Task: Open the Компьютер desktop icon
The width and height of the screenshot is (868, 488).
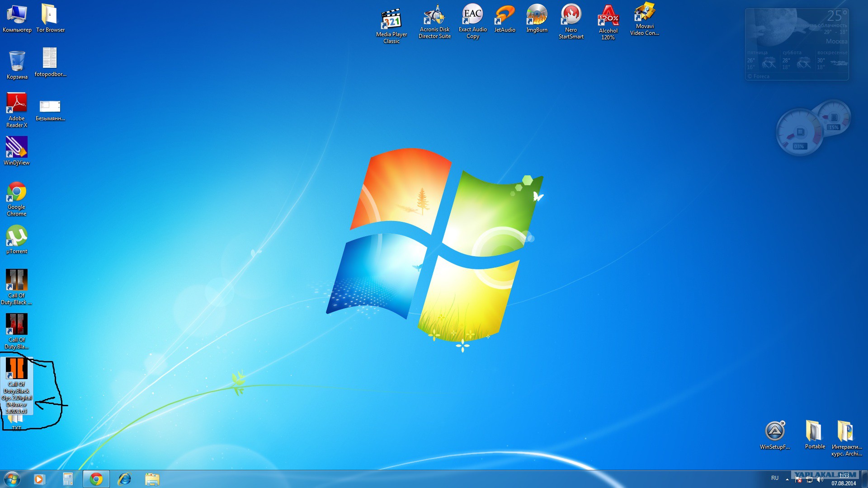Action: click(x=17, y=18)
